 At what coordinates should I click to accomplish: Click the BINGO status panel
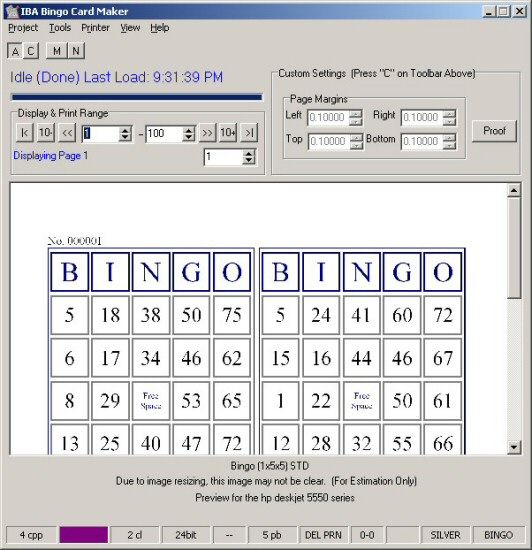498,535
